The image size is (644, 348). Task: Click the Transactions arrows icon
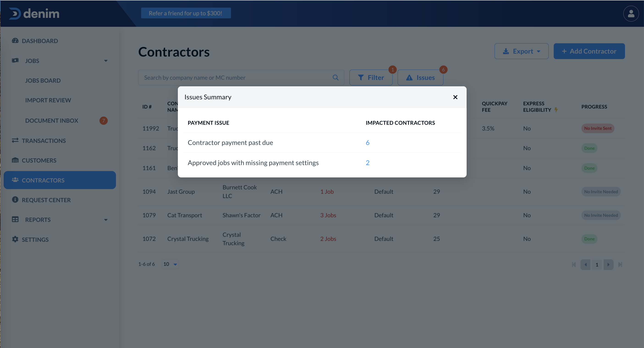pos(15,140)
